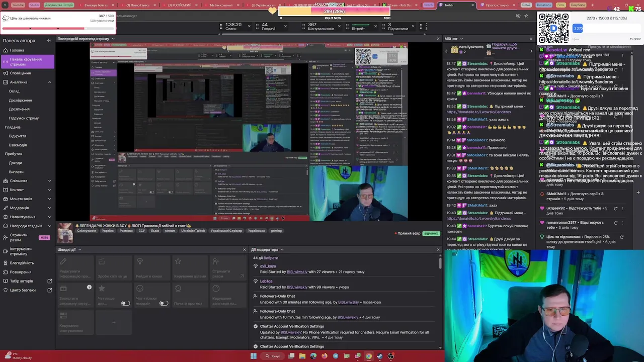Screen dimensions: 644x362
Task: Show previous chat banner with left arrow
Action: [446, 50]
